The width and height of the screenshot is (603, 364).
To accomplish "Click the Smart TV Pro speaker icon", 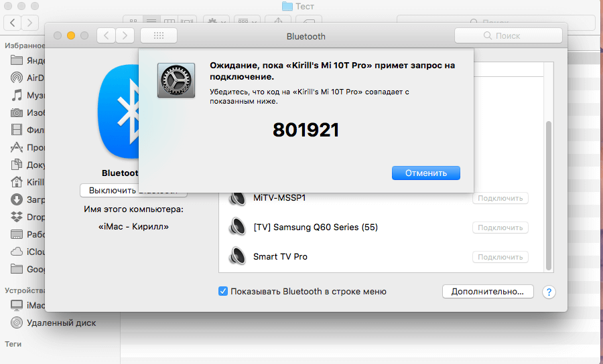I will coord(237,256).
